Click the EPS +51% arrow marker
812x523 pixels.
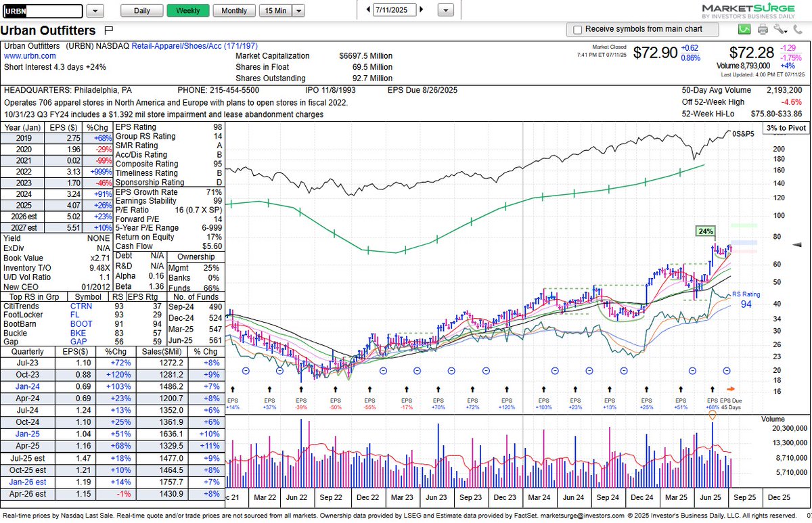coord(680,389)
